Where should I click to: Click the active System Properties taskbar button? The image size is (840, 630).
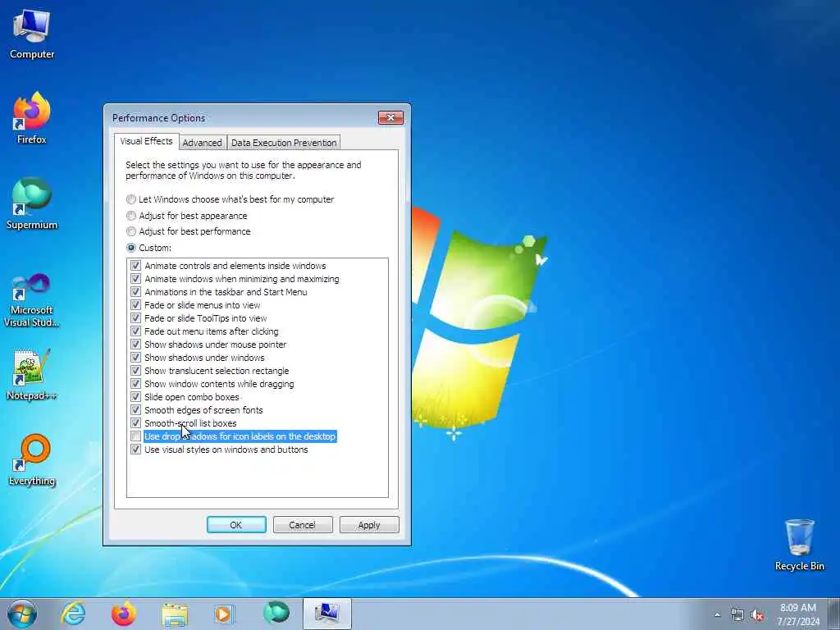tap(326, 614)
